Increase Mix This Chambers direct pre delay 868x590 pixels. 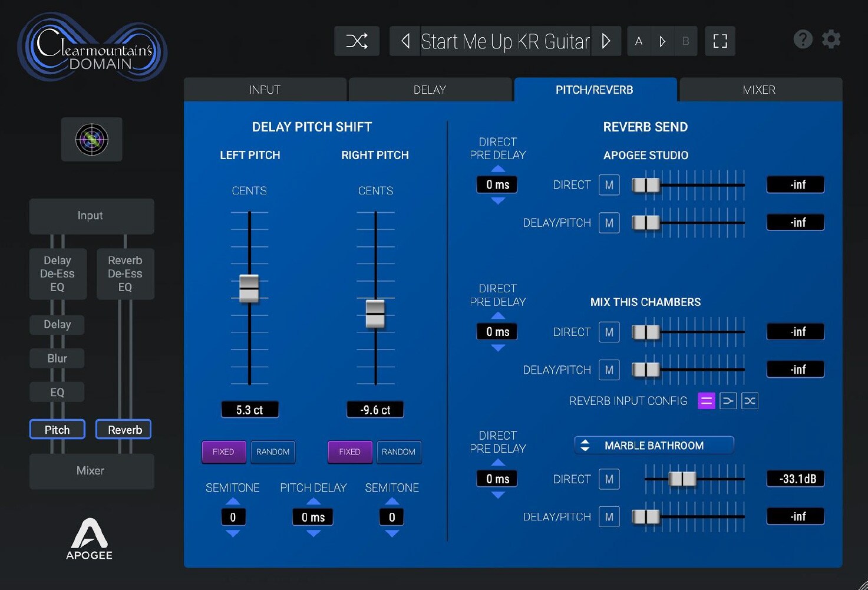tap(498, 316)
